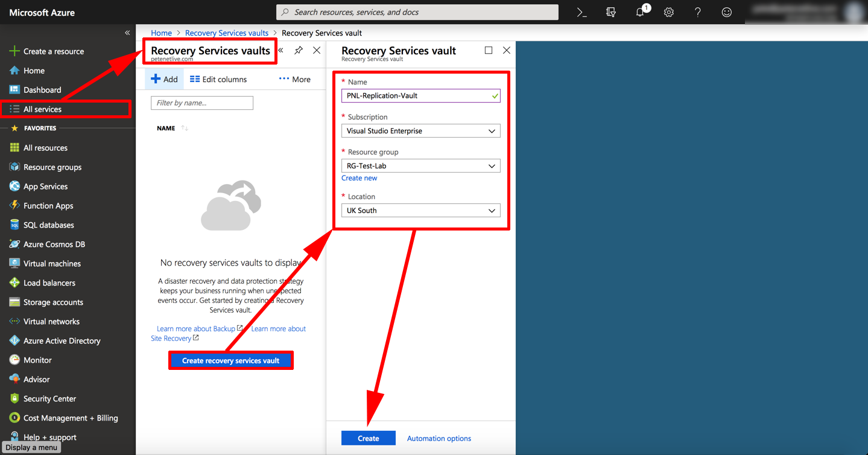Click Create a resource
The height and width of the screenshot is (455, 868).
point(54,51)
